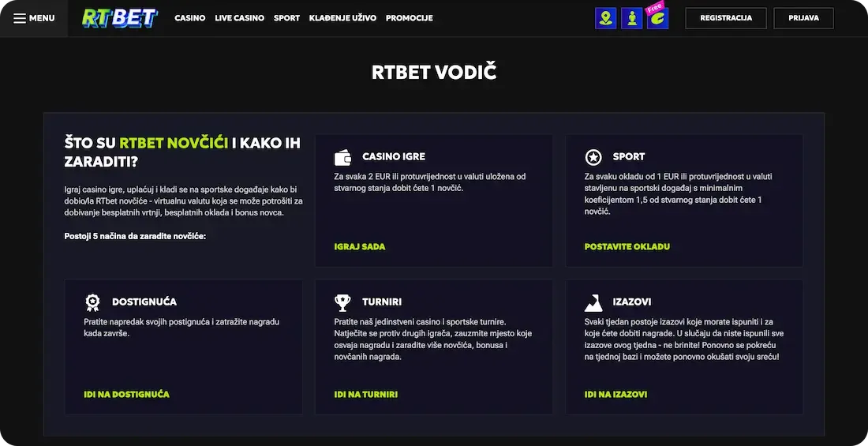
Task: Open the SPORT navigation item
Action: pyautogui.click(x=286, y=18)
